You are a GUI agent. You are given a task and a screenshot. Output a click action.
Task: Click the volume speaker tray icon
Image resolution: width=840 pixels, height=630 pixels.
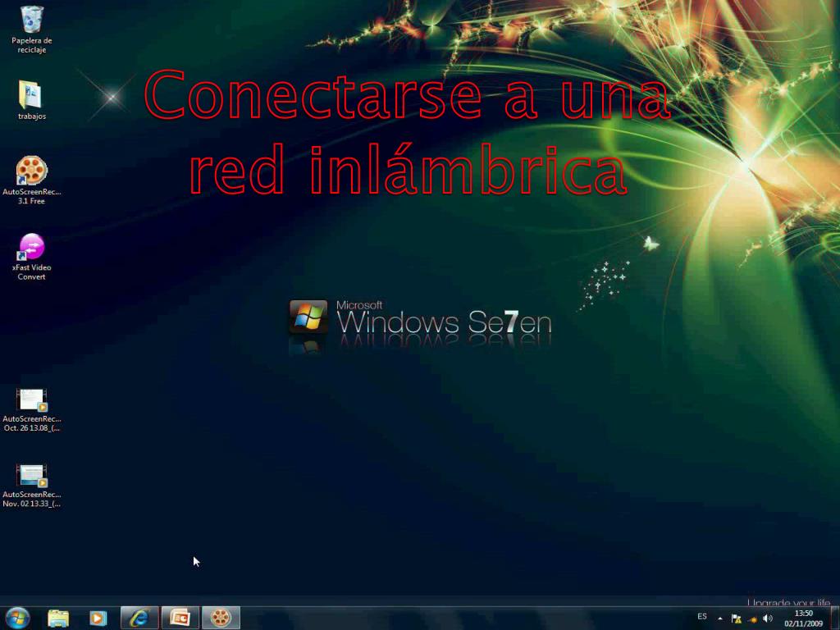(x=768, y=619)
